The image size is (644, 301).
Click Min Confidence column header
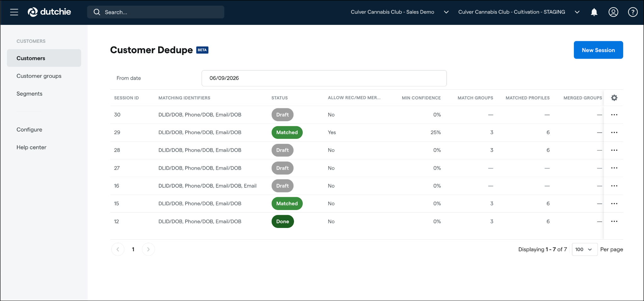(x=421, y=98)
